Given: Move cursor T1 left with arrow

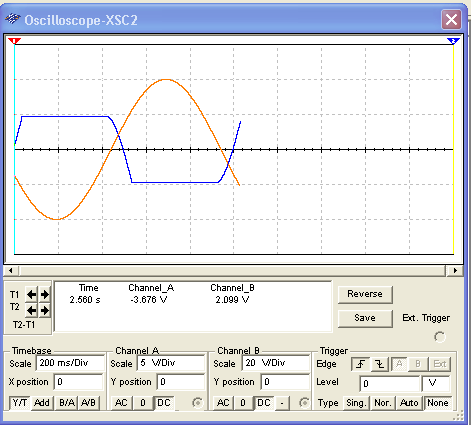Looking at the screenshot, I should tap(31, 295).
